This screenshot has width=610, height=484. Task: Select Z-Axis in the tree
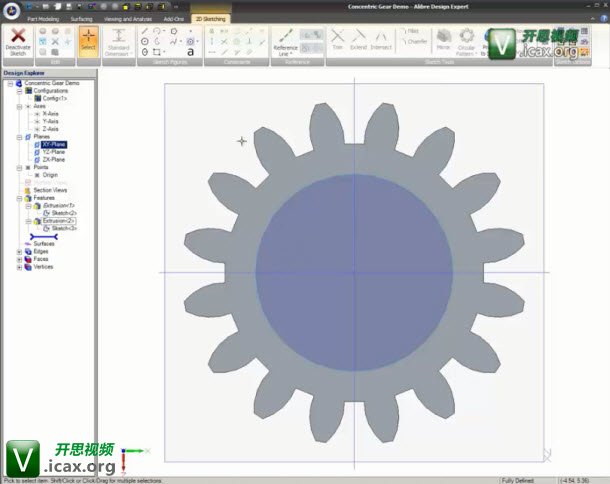(x=51, y=129)
